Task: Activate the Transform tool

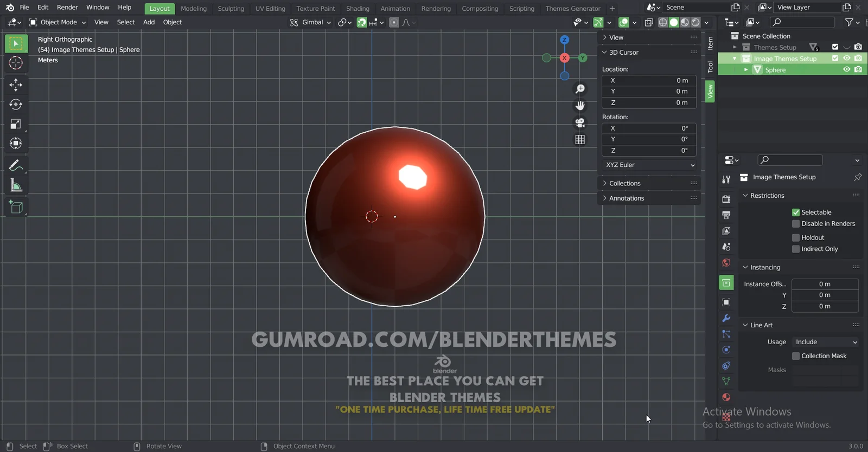Action: (16, 144)
